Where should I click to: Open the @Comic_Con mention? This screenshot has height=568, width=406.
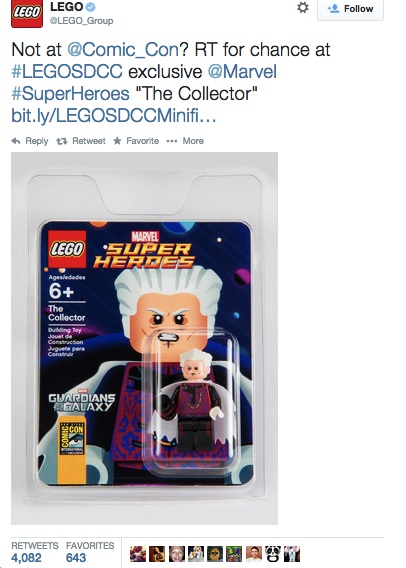123,49
